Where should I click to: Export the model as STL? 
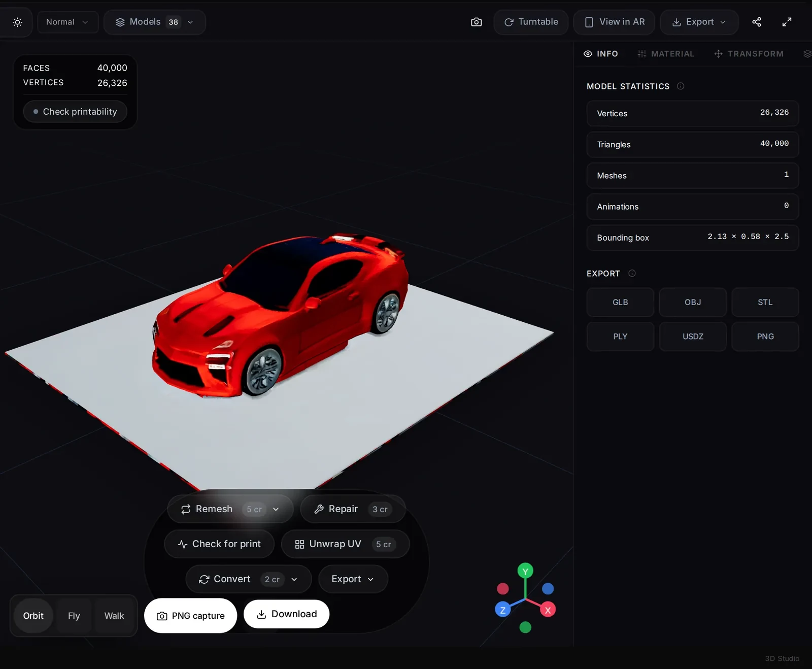click(x=765, y=303)
